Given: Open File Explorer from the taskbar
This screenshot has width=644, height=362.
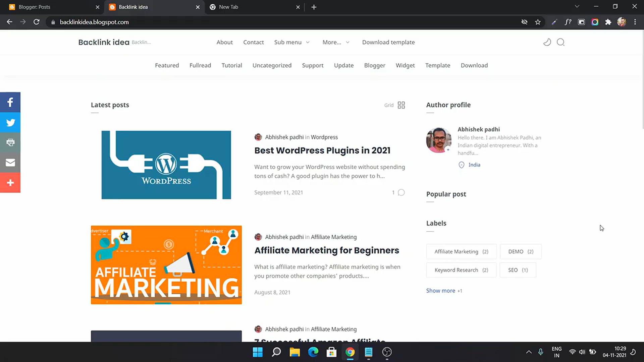Looking at the screenshot, I should pyautogui.click(x=295, y=352).
